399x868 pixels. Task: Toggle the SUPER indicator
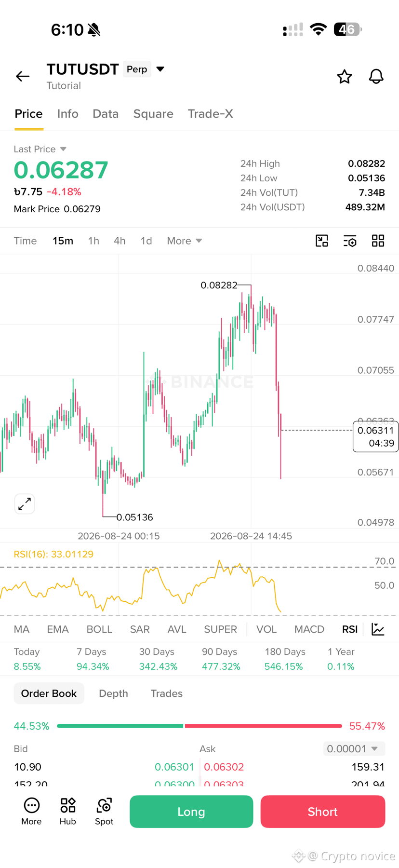[x=220, y=629]
